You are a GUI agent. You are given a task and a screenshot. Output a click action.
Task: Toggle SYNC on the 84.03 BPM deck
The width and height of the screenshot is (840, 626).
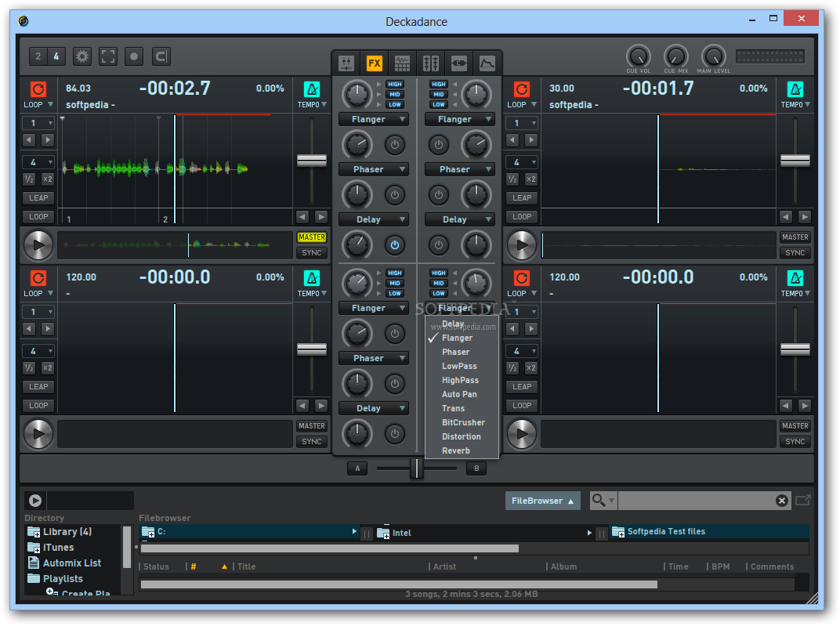pyautogui.click(x=312, y=253)
